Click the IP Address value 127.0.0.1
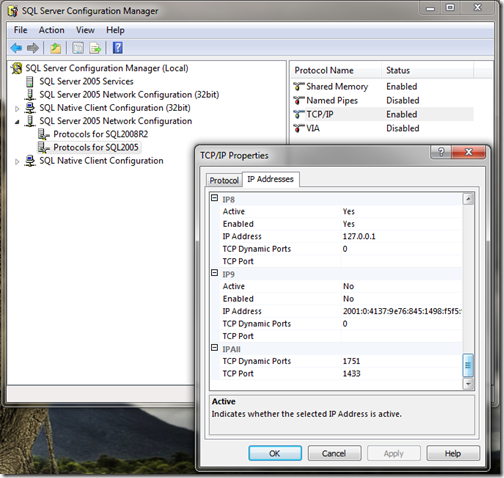 point(359,237)
